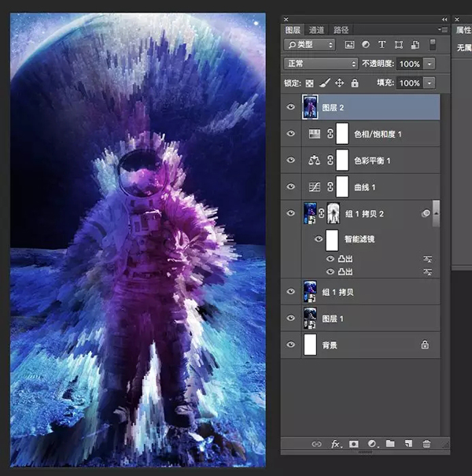This screenshot has height=476, width=472.
Task: Toggle visibility of 曲线 1 layer
Action: click(x=291, y=186)
